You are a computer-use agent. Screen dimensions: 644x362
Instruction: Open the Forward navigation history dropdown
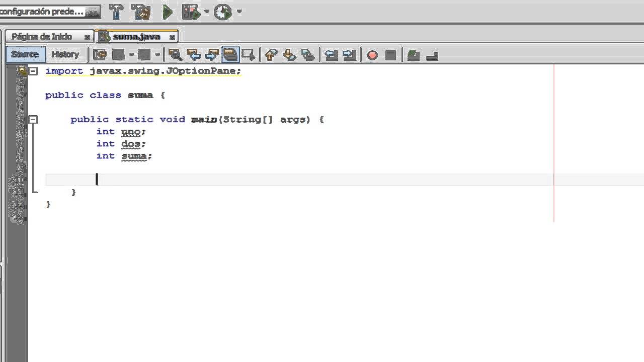(157, 55)
